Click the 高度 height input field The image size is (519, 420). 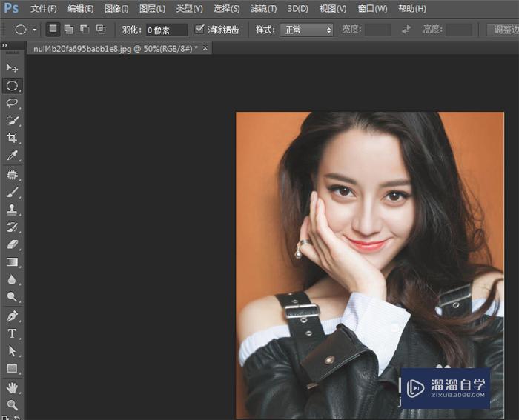point(459,30)
